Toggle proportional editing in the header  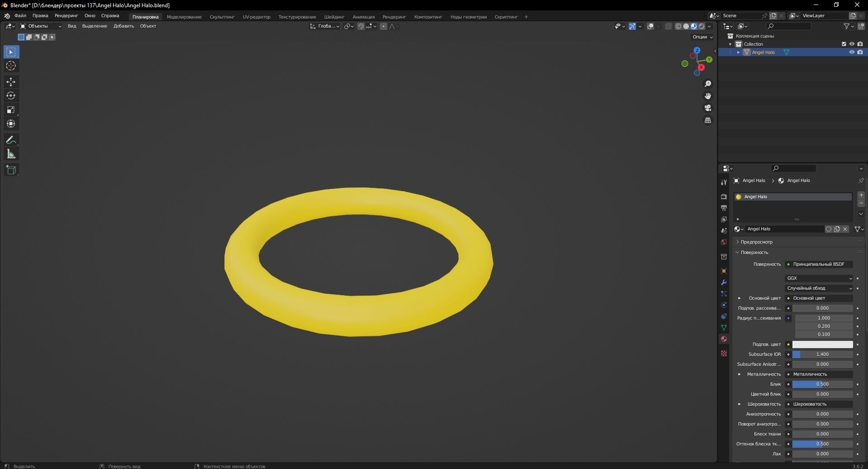point(384,26)
